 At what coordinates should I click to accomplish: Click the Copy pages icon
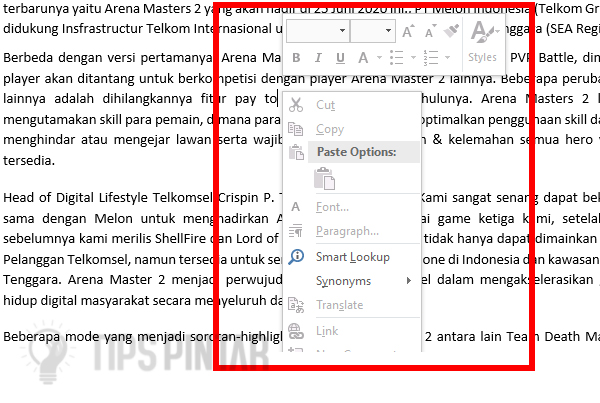pyautogui.click(x=295, y=129)
